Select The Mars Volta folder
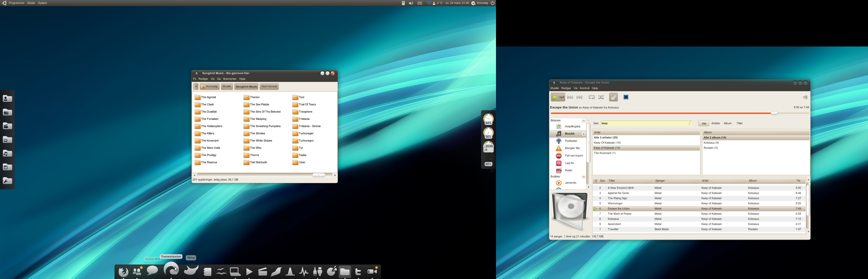Image resolution: width=868 pixels, height=279 pixels. point(207,148)
